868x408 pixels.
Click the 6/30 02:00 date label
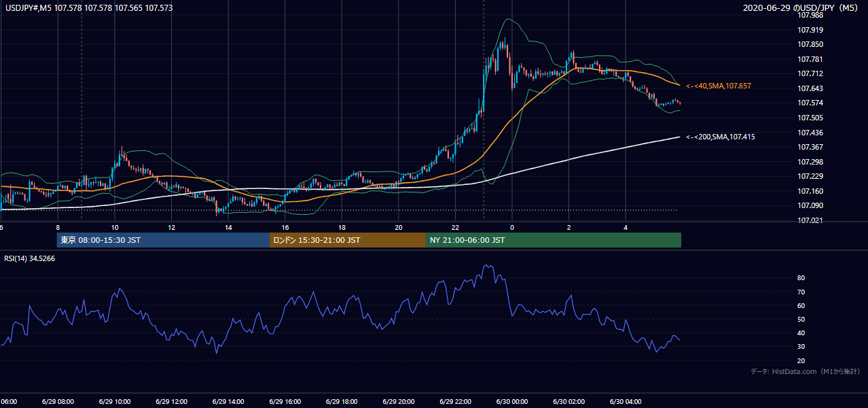pyautogui.click(x=568, y=401)
